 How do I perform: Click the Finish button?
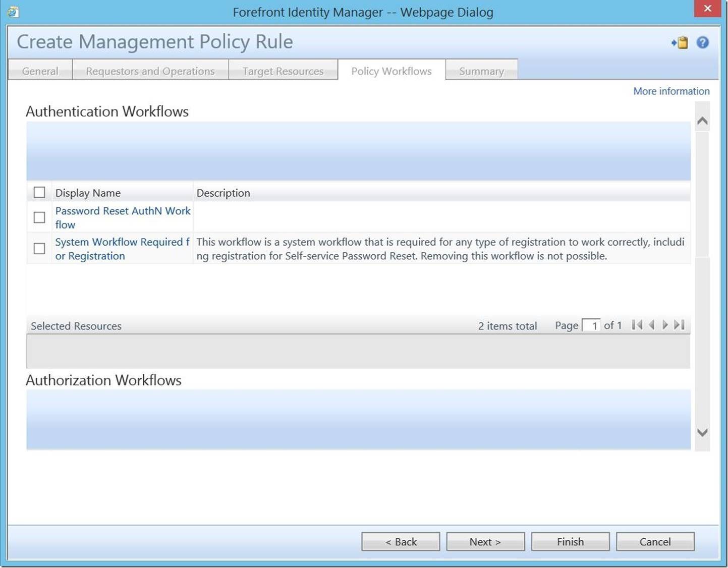(570, 542)
